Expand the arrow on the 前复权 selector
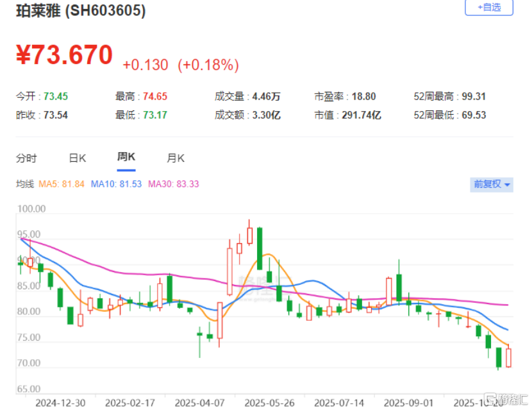 tap(508, 184)
